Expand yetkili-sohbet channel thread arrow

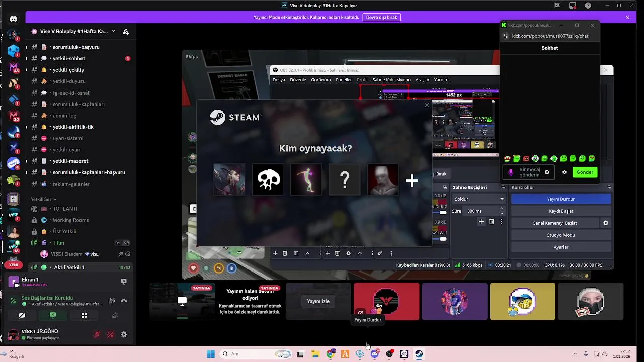[x=26, y=58]
